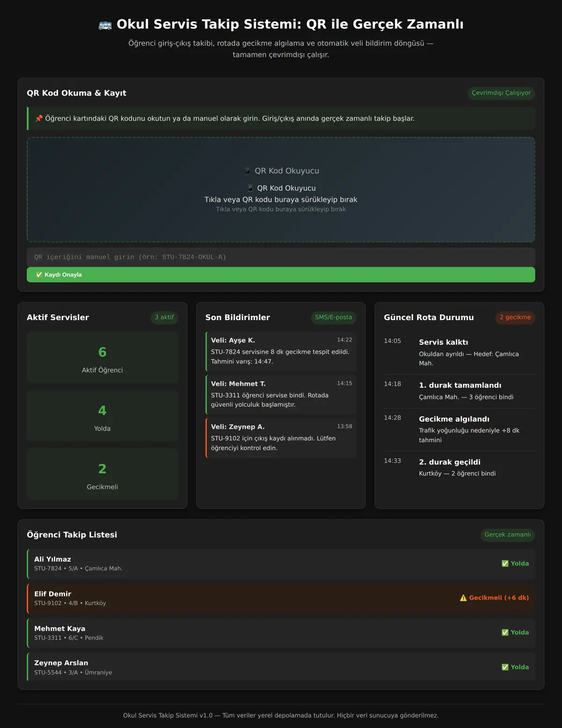Image resolution: width=562 pixels, height=728 pixels.
Task: Open the Veli: Ayşe K. notification
Action: click(x=281, y=351)
